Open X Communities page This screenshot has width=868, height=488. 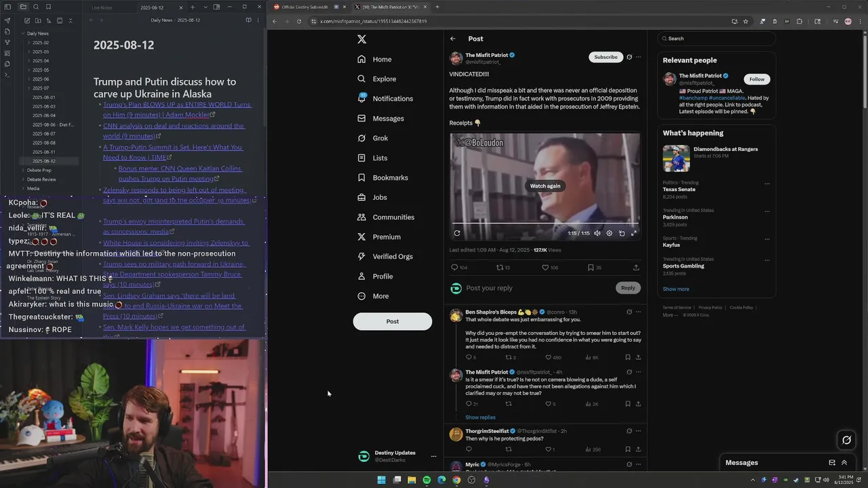tap(386, 217)
